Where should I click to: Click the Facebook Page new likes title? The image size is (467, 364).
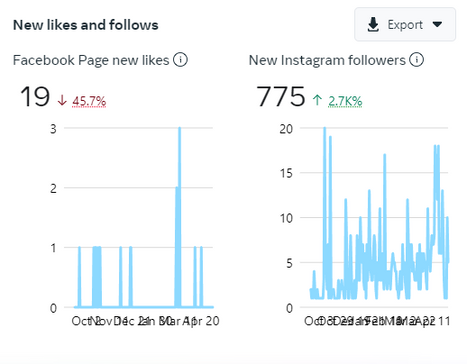91,60
